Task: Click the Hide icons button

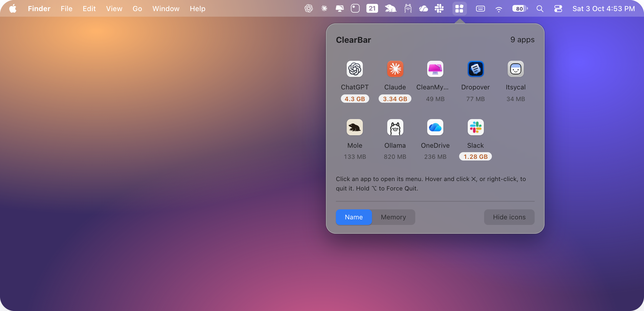Action: point(509,217)
